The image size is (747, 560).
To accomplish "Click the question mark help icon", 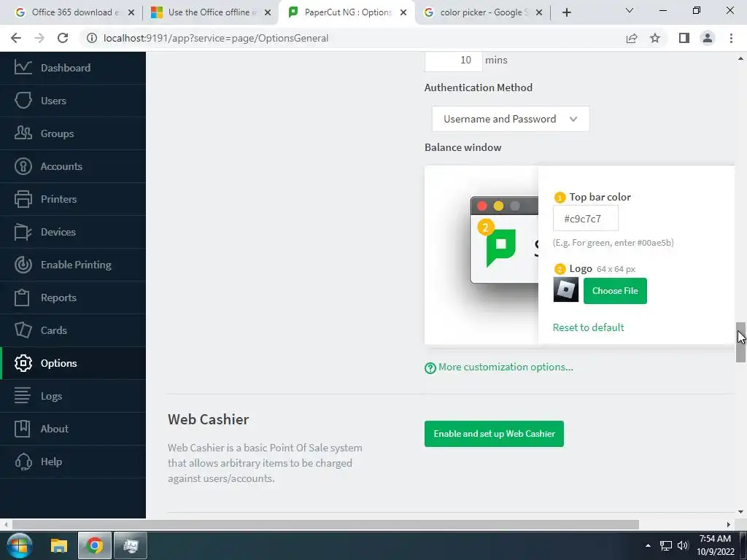I will point(430,367).
